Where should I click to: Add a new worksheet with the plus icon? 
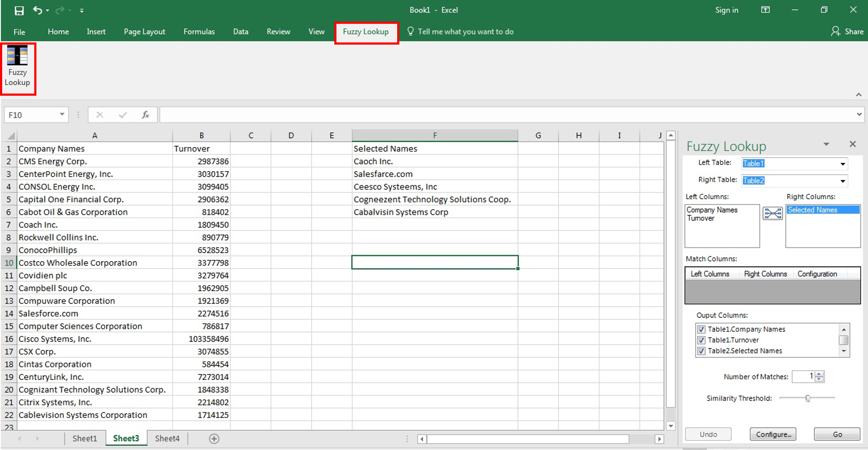point(214,438)
